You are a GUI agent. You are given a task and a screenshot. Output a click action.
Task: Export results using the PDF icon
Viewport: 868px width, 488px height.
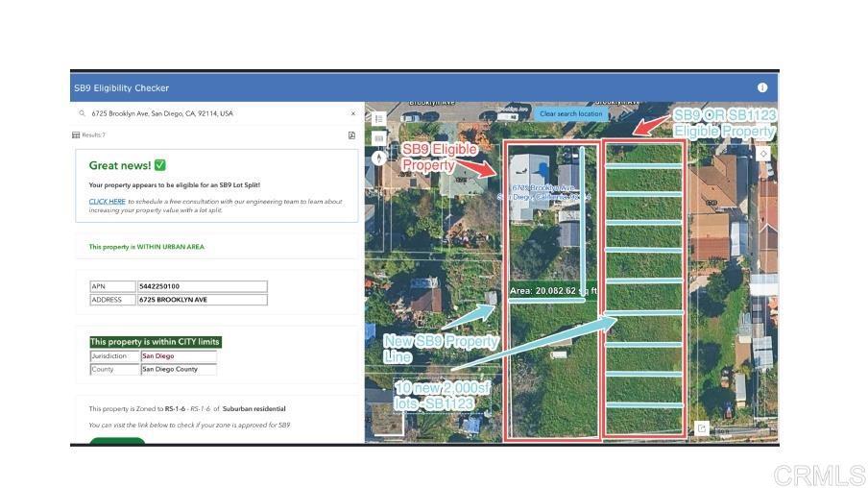[x=351, y=135]
